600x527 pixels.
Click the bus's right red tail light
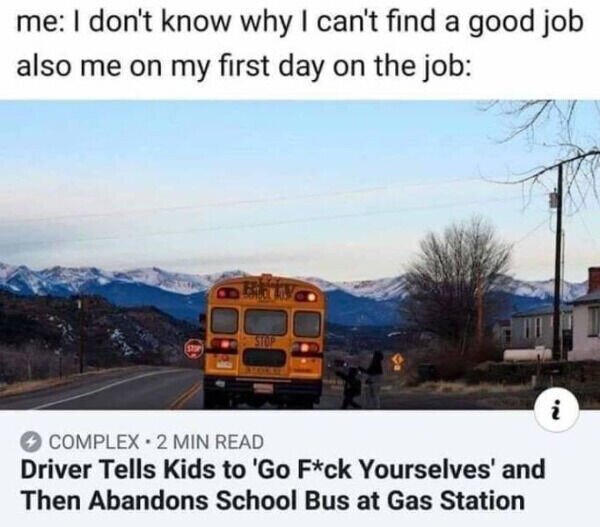pos(305,348)
